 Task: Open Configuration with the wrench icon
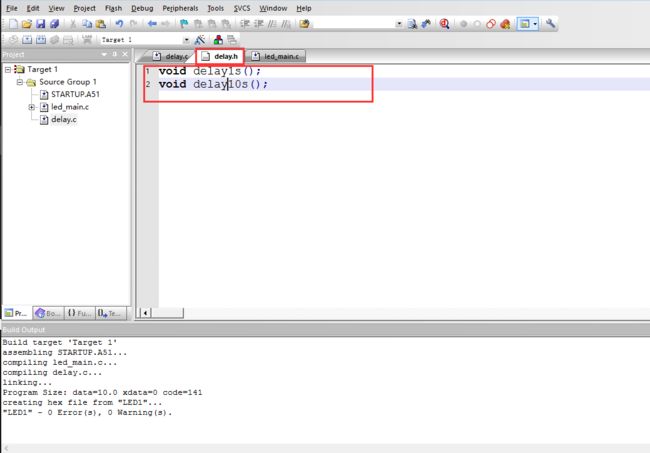pos(551,24)
